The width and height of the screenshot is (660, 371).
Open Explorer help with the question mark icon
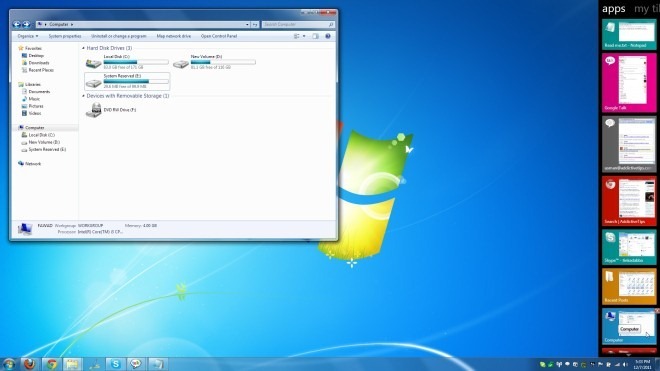tap(328, 36)
